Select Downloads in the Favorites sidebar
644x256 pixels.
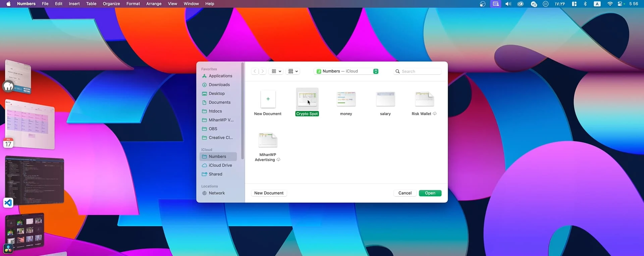tap(219, 85)
